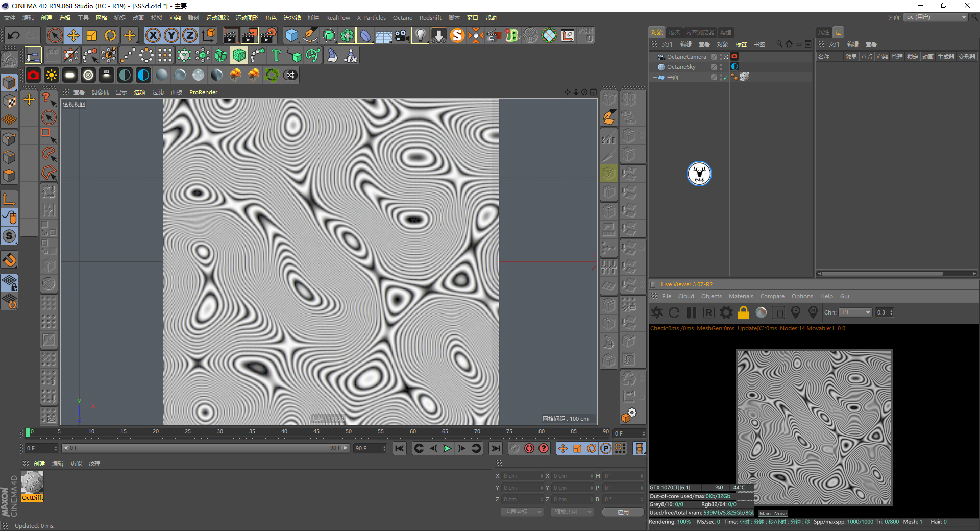Pause rendering in Live Viewer

(692, 312)
